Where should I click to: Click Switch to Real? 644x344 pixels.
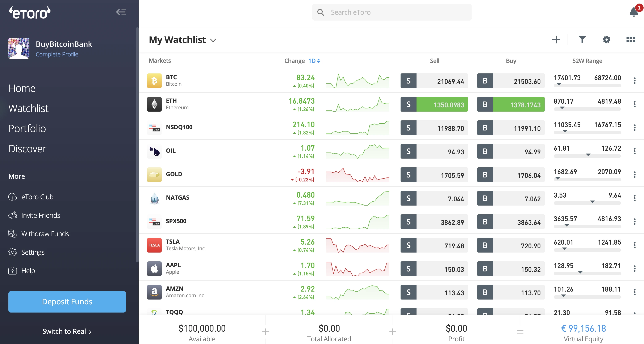(x=67, y=331)
